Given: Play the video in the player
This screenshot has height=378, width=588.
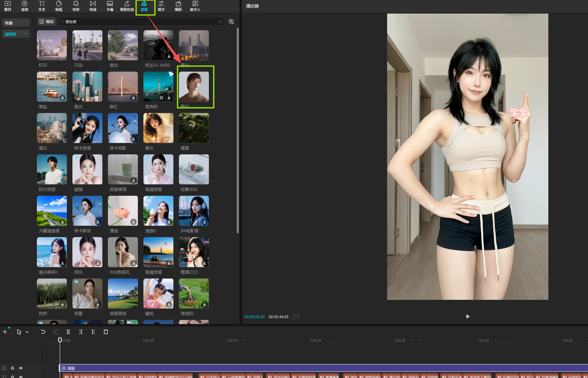Looking at the screenshot, I should tap(468, 316).
